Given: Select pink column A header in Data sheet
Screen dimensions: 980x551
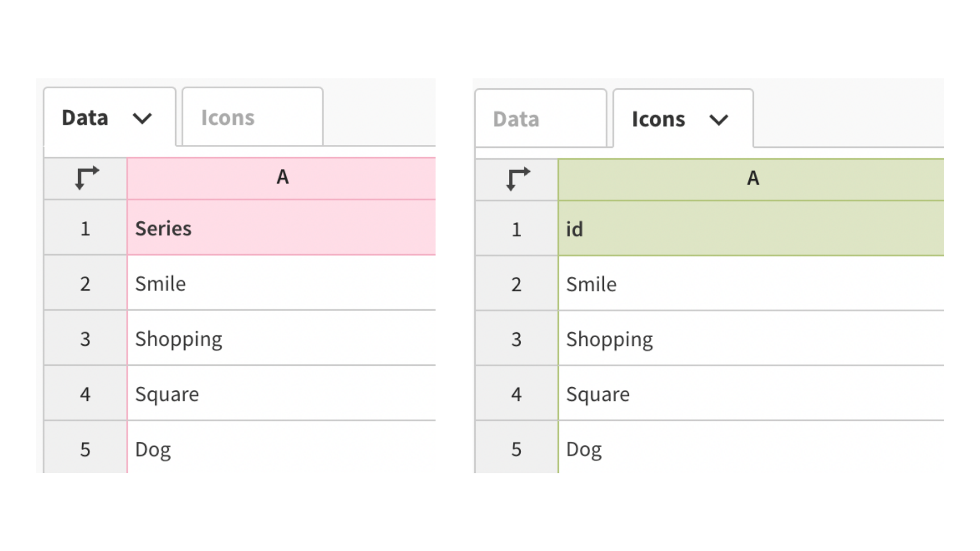Looking at the screenshot, I should coord(282,178).
